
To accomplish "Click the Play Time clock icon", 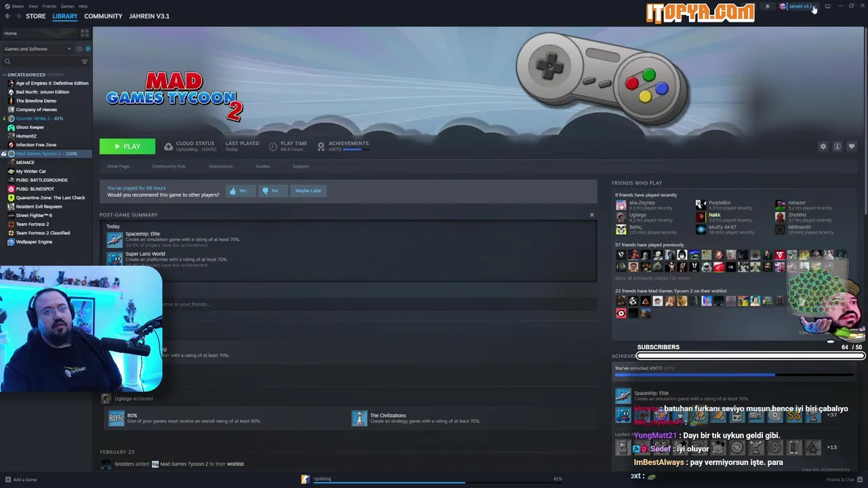I will click(273, 146).
